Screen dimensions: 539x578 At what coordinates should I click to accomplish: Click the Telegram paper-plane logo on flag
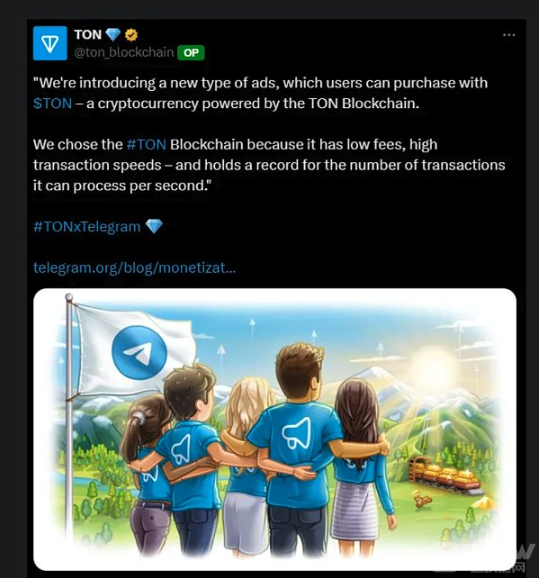pos(139,353)
